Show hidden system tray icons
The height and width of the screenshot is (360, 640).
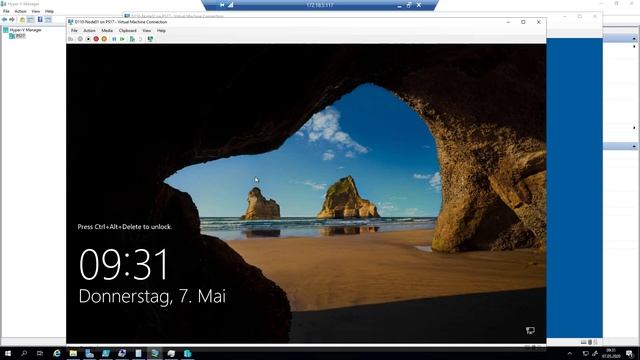pos(570,354)
